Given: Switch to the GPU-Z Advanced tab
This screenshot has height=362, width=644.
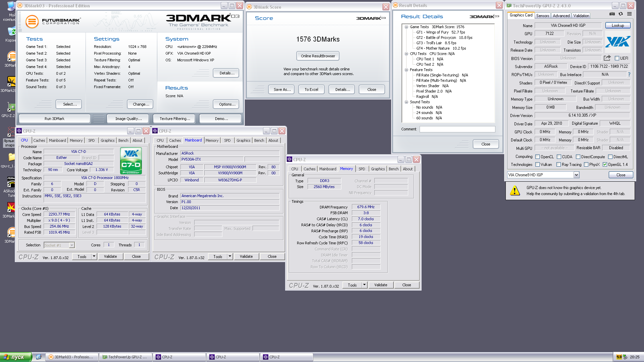Looking at the screenshot, I should point(561,16).
